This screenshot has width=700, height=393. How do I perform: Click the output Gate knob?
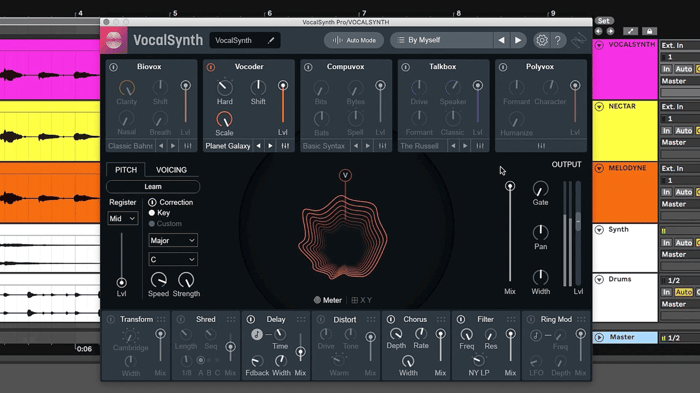point(540,189)
